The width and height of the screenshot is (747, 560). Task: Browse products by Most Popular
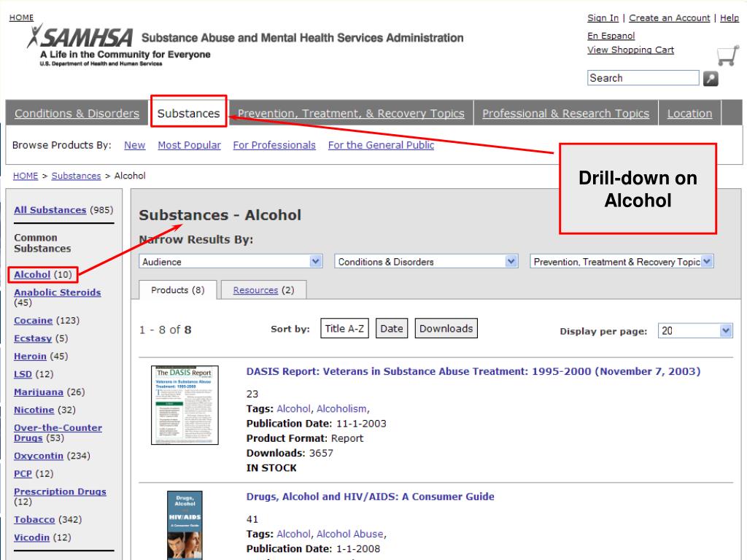click(189, 145)
